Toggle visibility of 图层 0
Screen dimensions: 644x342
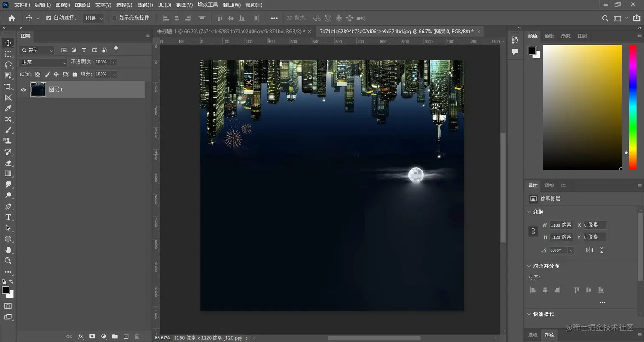point(23,89)
